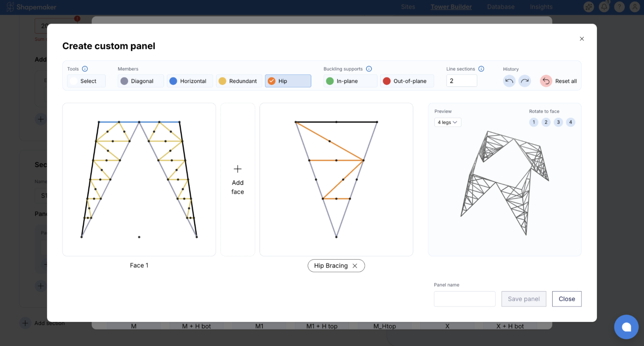Click the Save panel button
644x346 pixels.
(524, 299)
